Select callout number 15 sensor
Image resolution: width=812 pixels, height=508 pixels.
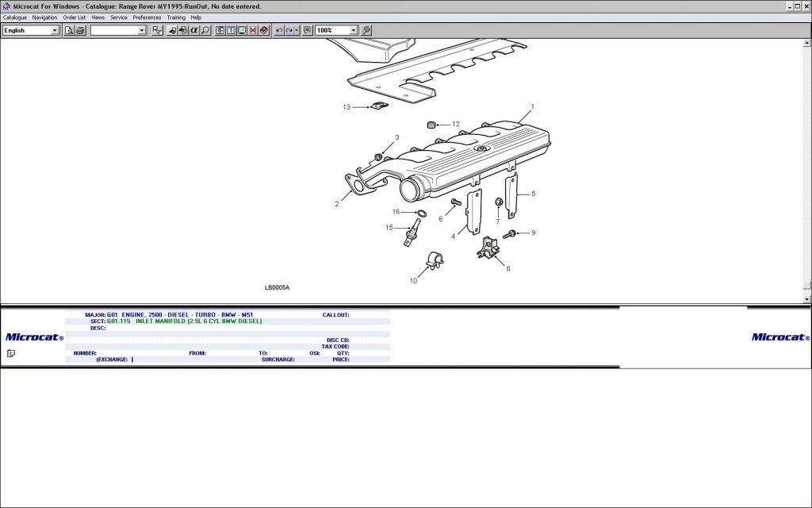(x=389, y=228)
